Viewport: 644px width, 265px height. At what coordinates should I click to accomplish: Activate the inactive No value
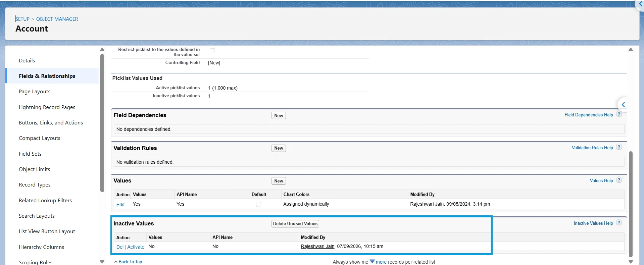136,247
